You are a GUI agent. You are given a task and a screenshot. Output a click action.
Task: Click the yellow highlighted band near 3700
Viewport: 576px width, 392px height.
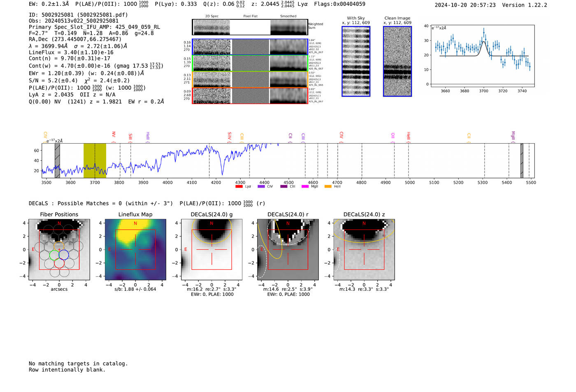click(x=95, y=160)
